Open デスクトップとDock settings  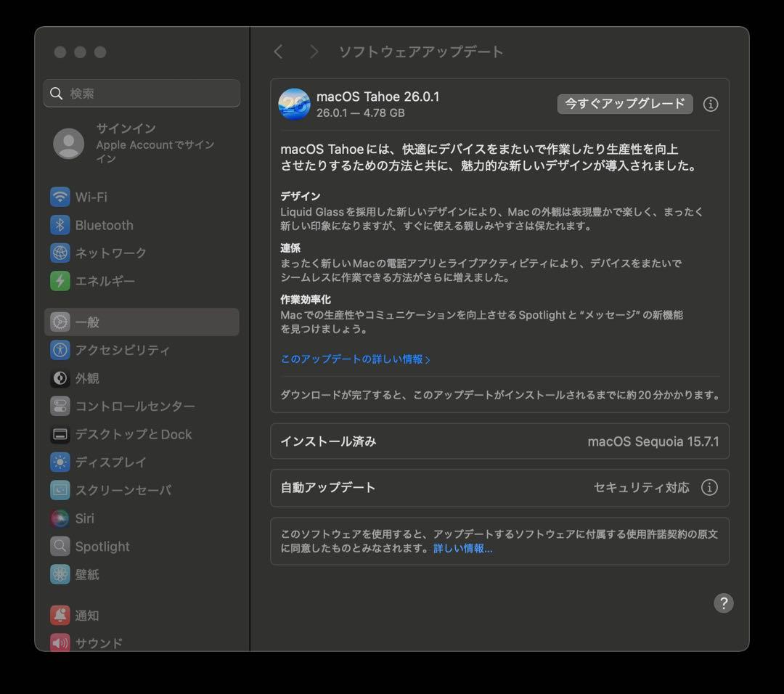coord(134,434)
